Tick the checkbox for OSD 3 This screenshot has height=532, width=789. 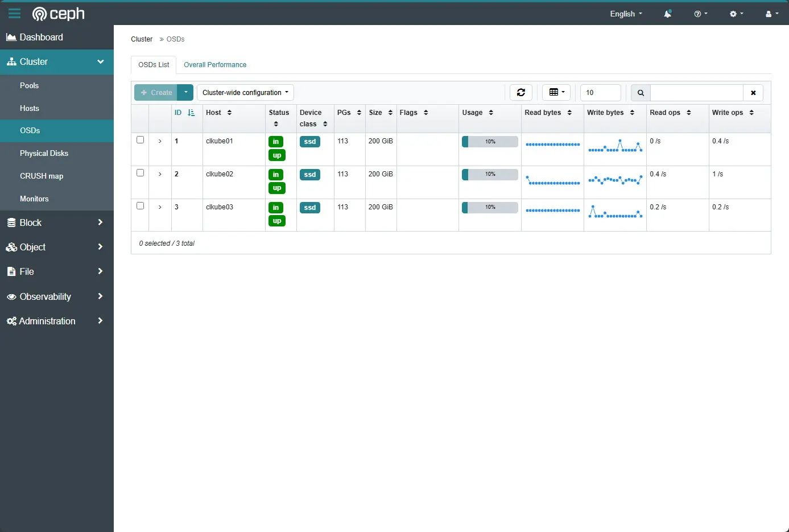click(140, 206)
